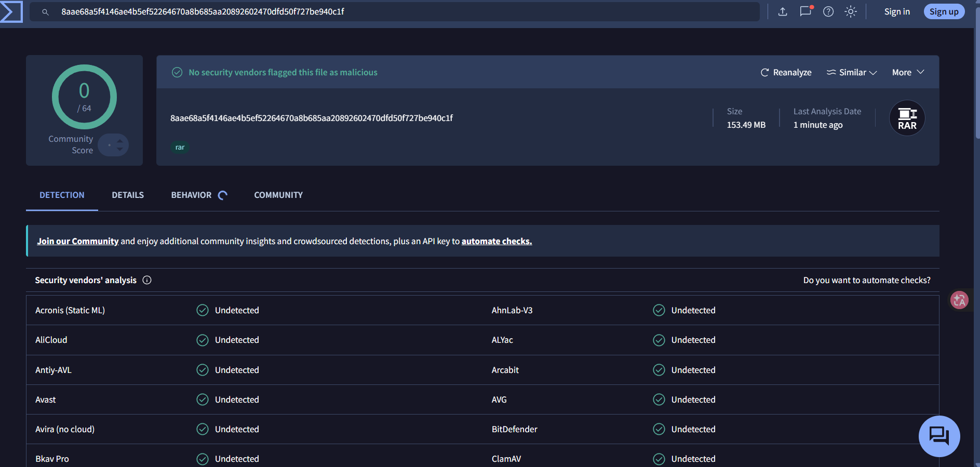The width and height of the screenshot is (980, 467).
Task: Select the Avira (no cloud) vendor name
Action: click(65, 429)
